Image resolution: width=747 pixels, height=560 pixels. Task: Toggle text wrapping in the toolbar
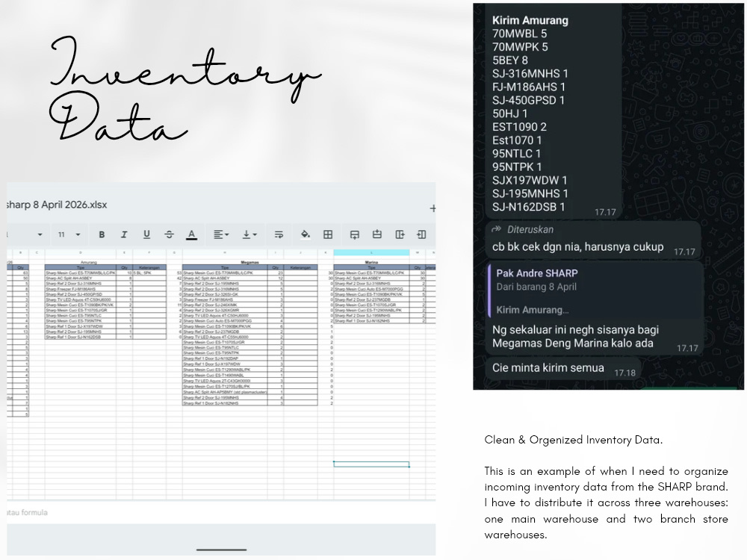pyautogui.click(x=279, y=234)
